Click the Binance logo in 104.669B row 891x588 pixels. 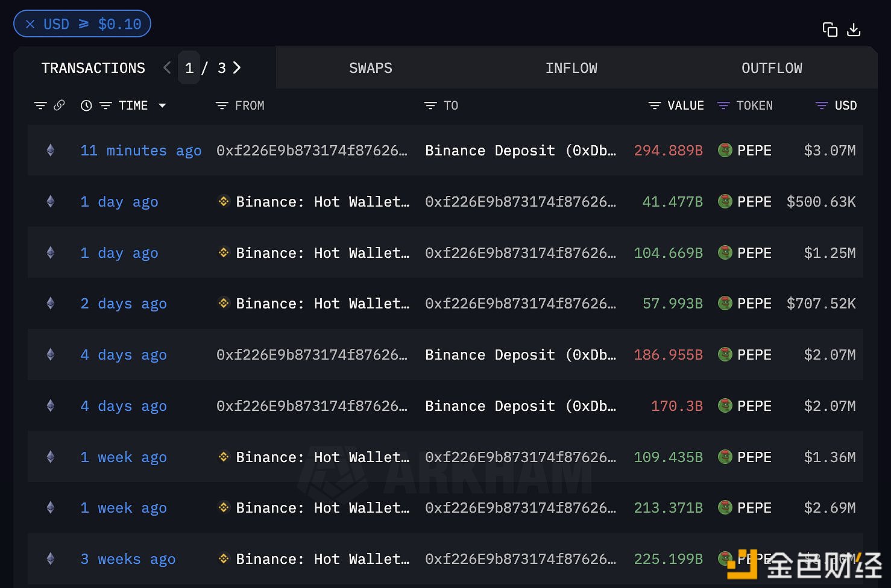coord(224,252)
